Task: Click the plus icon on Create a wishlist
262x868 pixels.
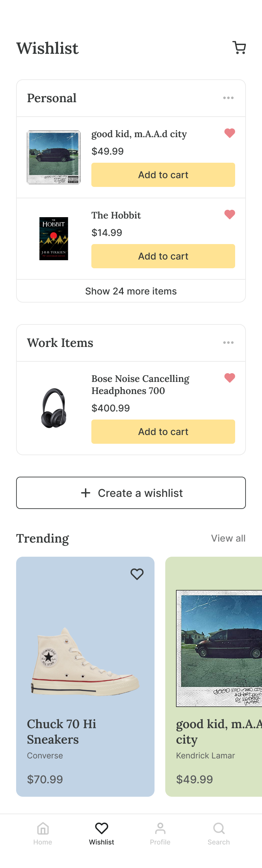Action: (86, 492)
